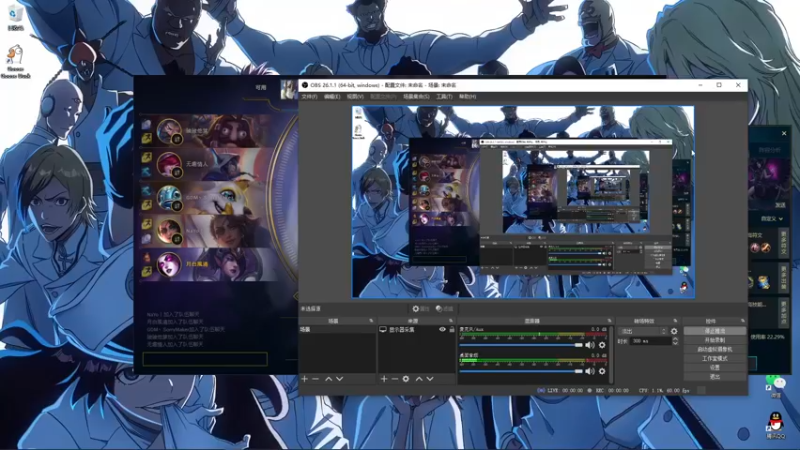Adjust the Mic/Aux volume slider
Image resolution: width=800 pixels, height=450 pixels.
pos(520,345)
